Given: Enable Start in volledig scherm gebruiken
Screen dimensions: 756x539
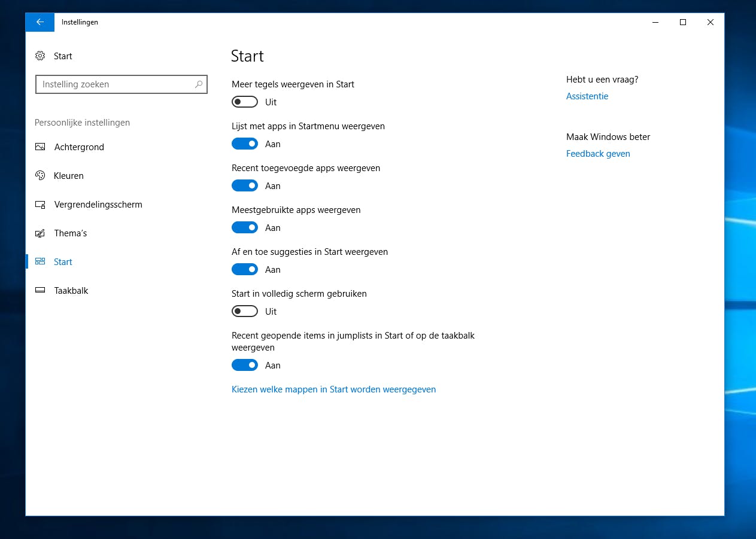Looking at the screenshot, I should pos(245,311).
